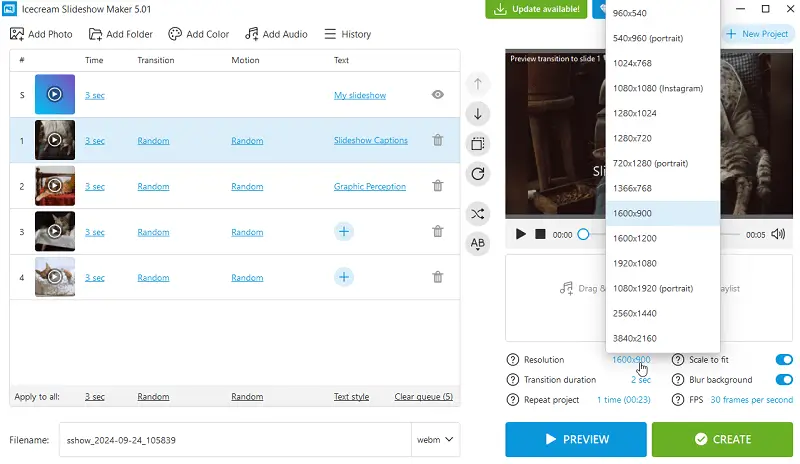Delete slide 2 using its trash icon
Screen dimensions: 800x464
coord(437,186)
